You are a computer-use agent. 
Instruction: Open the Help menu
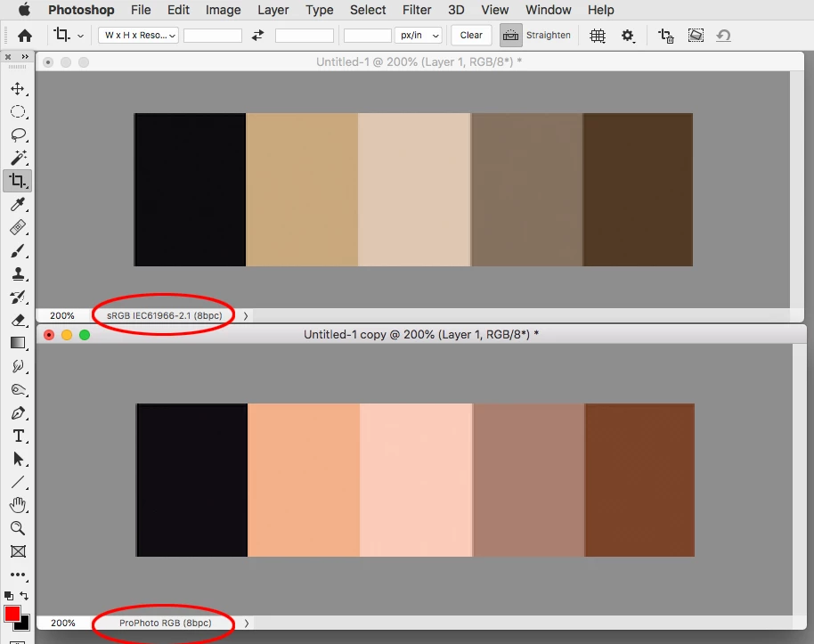600,10
